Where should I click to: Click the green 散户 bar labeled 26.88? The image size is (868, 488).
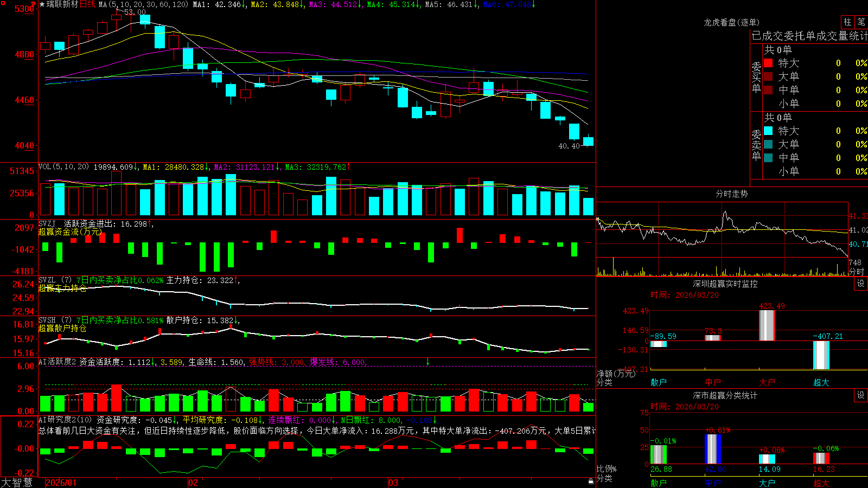point(658,454)
